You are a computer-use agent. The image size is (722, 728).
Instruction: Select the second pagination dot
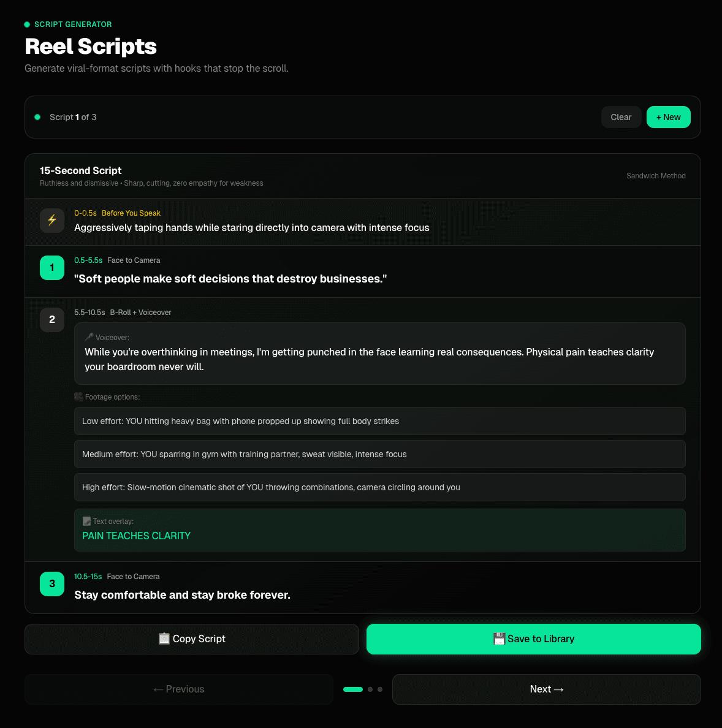click(x=371, y=689)
